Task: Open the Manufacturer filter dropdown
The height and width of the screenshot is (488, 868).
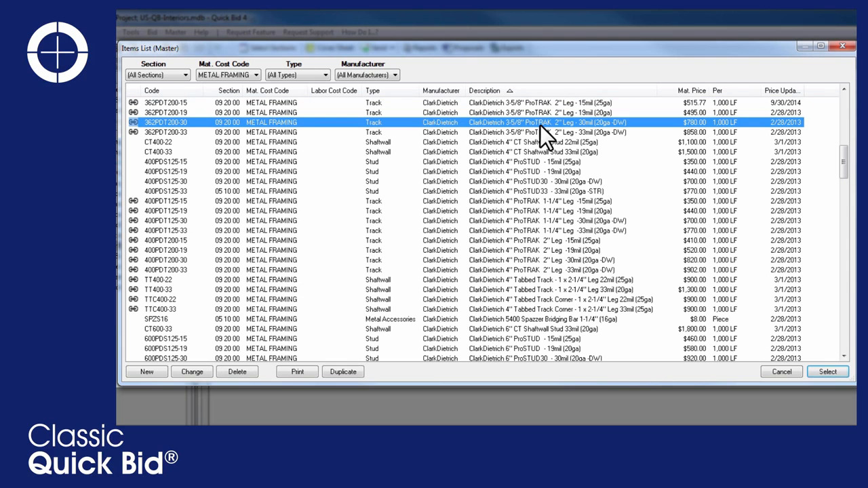Action: (368, 75)
